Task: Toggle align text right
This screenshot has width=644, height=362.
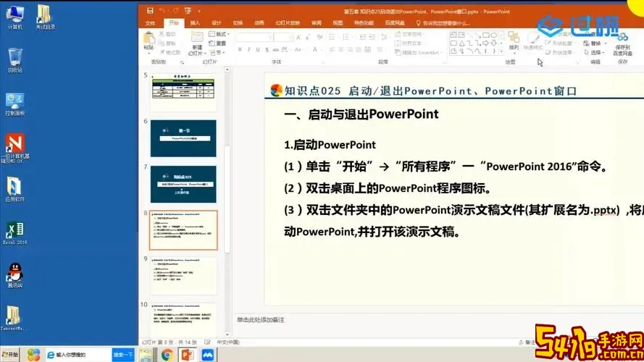Action: (x=350, y=50)
